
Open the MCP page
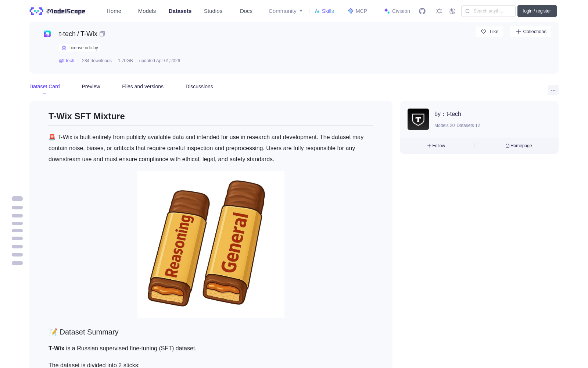pos(357,11)
